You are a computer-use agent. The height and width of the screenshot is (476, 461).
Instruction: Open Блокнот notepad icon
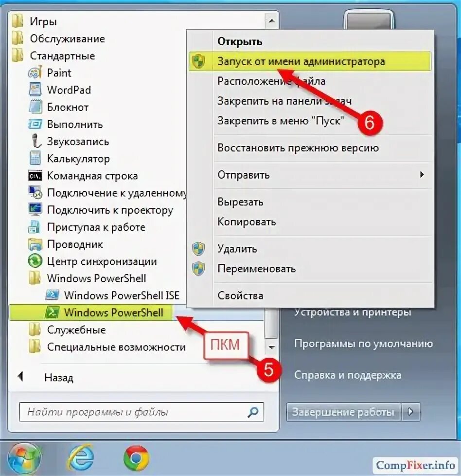tap(35, 107)
